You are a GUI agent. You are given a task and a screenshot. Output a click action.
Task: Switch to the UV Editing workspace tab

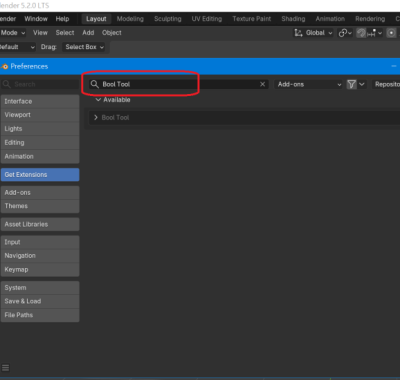pyautogui.click(x=207, y=19)
